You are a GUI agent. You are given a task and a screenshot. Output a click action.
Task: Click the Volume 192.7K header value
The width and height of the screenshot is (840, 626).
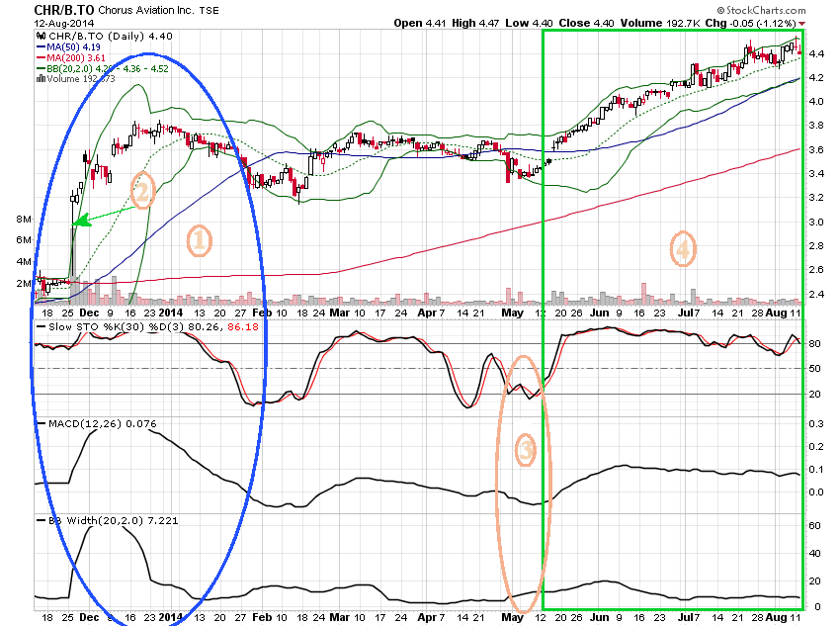point(659,23)
